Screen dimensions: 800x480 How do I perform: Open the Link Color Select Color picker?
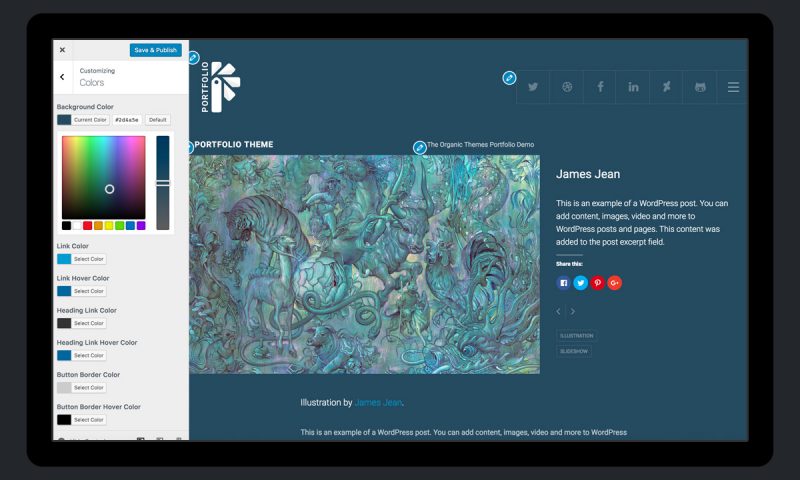(x=82, y=259)
